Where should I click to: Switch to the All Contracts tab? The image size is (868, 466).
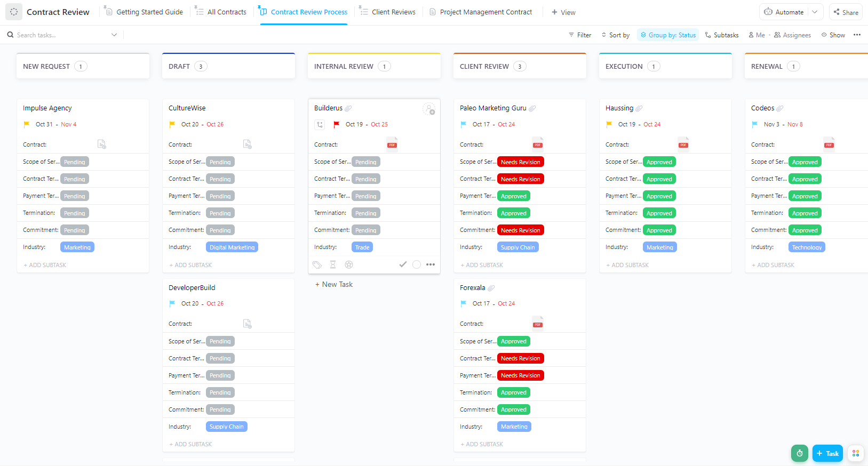pos(221,12)
